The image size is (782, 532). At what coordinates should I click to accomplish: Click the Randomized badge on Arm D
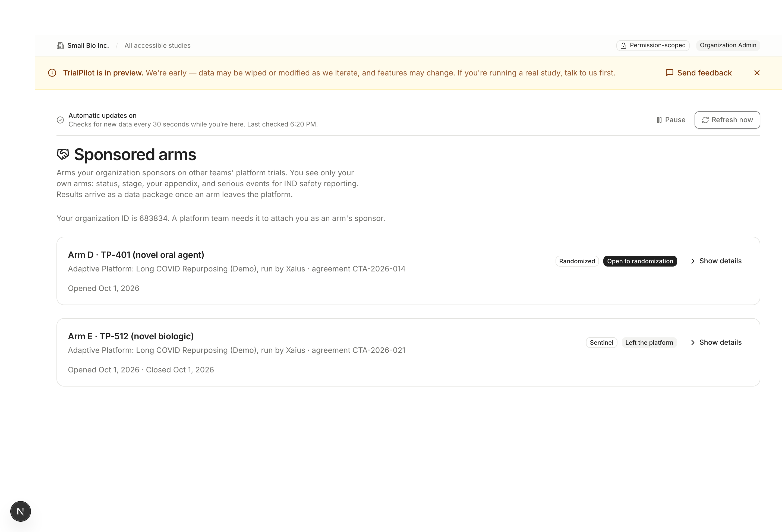[577, 261]
